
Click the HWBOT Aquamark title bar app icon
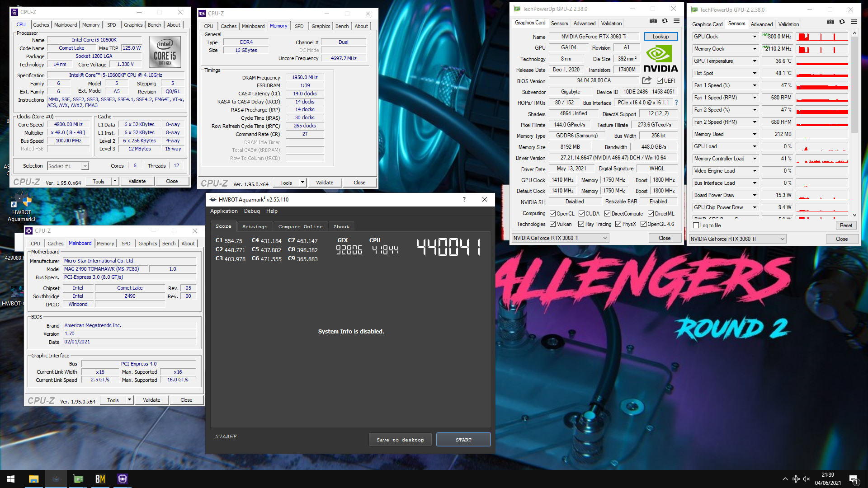(x=213, y=199)
